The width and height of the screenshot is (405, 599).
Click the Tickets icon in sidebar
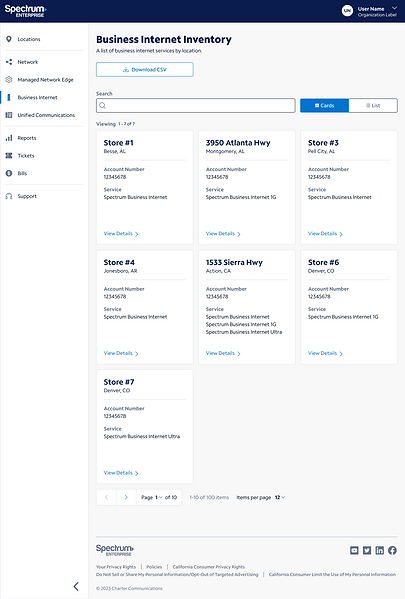pyautogui.click(x=9, y=155)
